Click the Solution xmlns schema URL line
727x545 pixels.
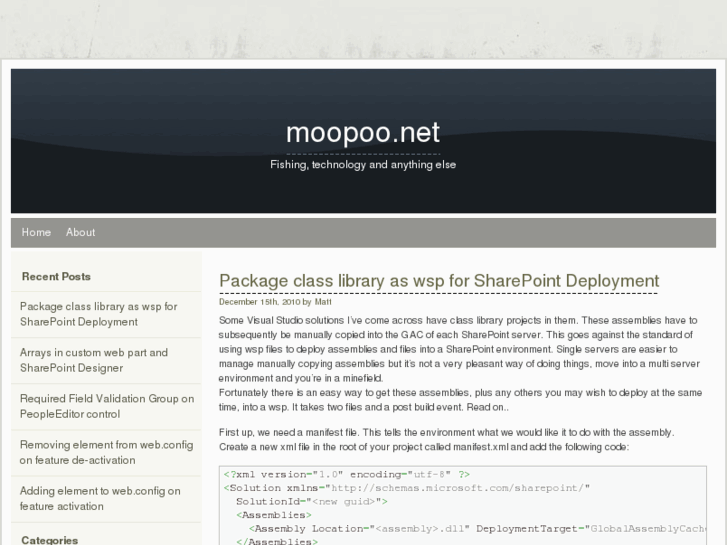(407, 488)
